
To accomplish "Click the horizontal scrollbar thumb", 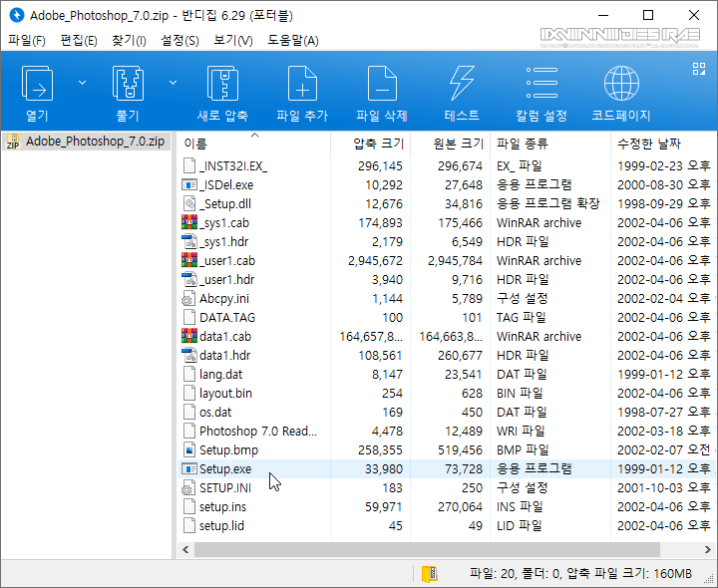I will [x=427, y=549].
